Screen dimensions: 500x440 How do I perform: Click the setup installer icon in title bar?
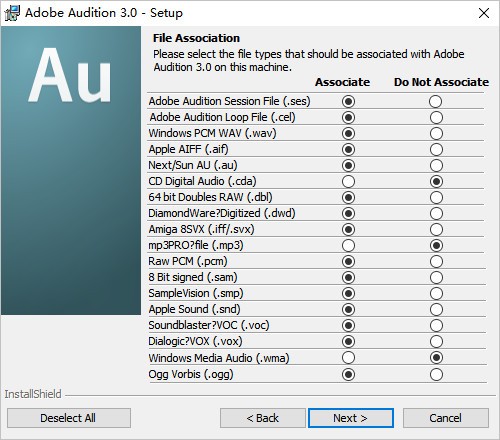click(12, 13)
